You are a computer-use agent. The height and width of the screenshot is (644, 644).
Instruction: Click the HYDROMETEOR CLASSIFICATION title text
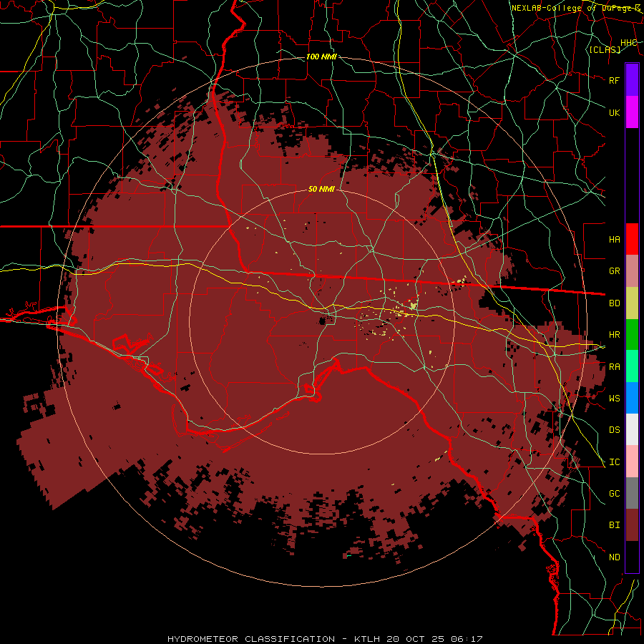(x=251, y=639)
